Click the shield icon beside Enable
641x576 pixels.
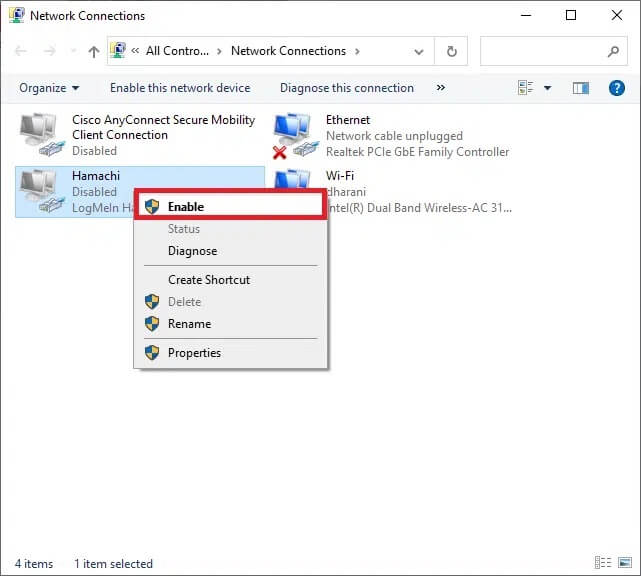coord(152,206)
